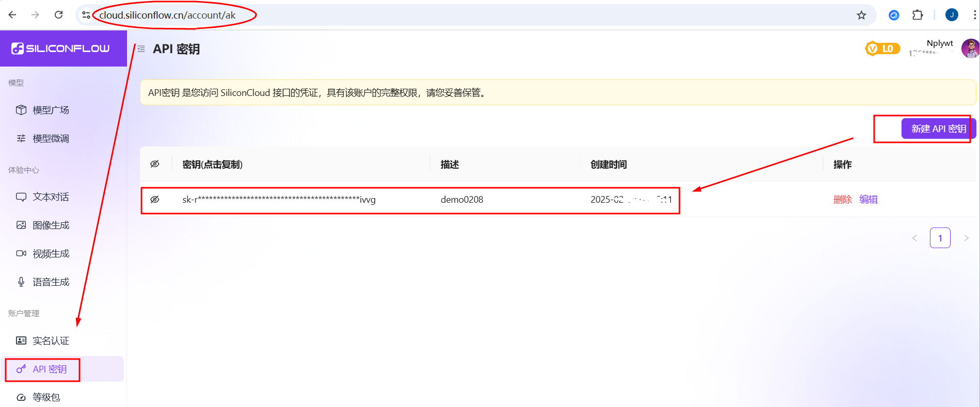This screenshot has width=980, height=407.
Task: Reload the page with refresh icon
Action: pyautogui.click(x=59, y=15)
